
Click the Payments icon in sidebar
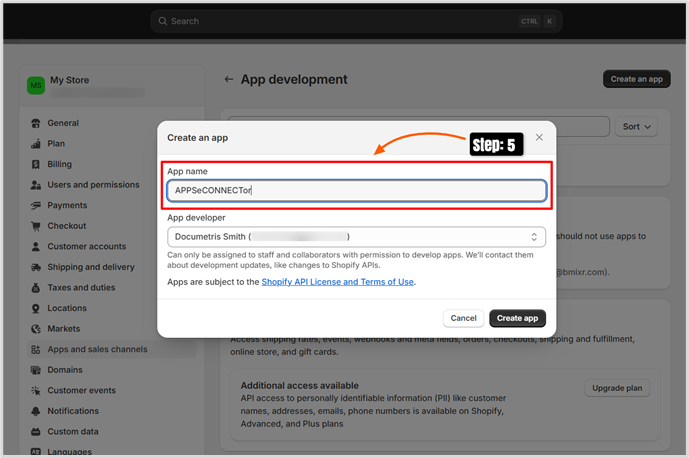tap(36, 205)
